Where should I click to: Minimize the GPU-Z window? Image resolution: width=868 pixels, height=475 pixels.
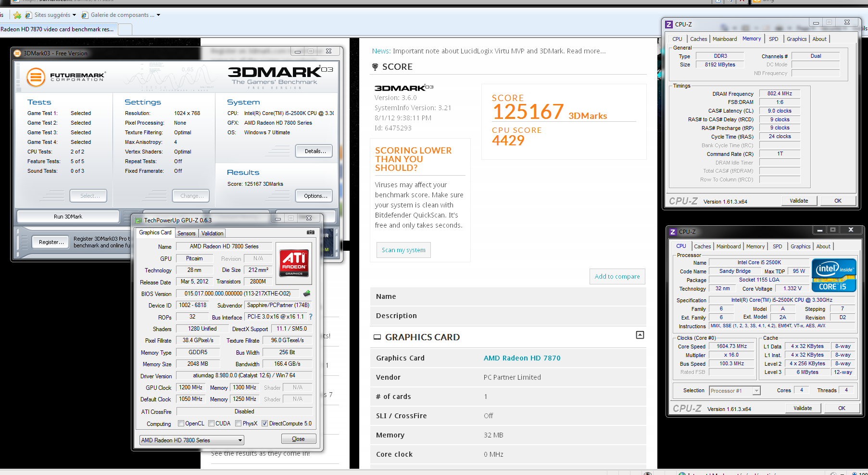coord(277,218)
